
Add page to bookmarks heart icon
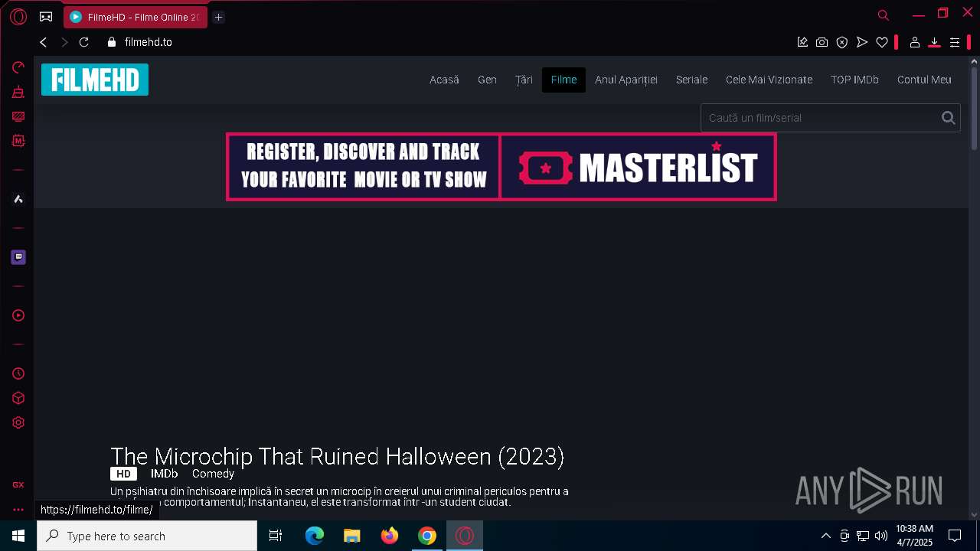[882, 42]
